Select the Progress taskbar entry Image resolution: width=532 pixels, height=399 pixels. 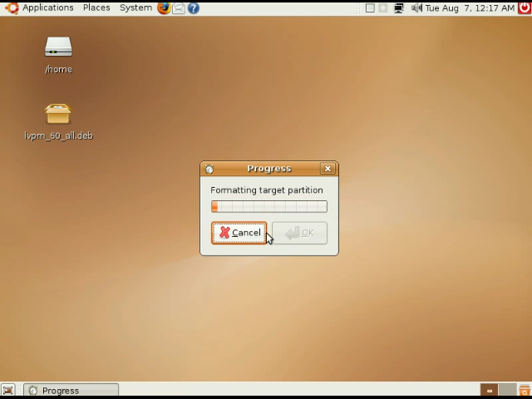click(71, 390)
